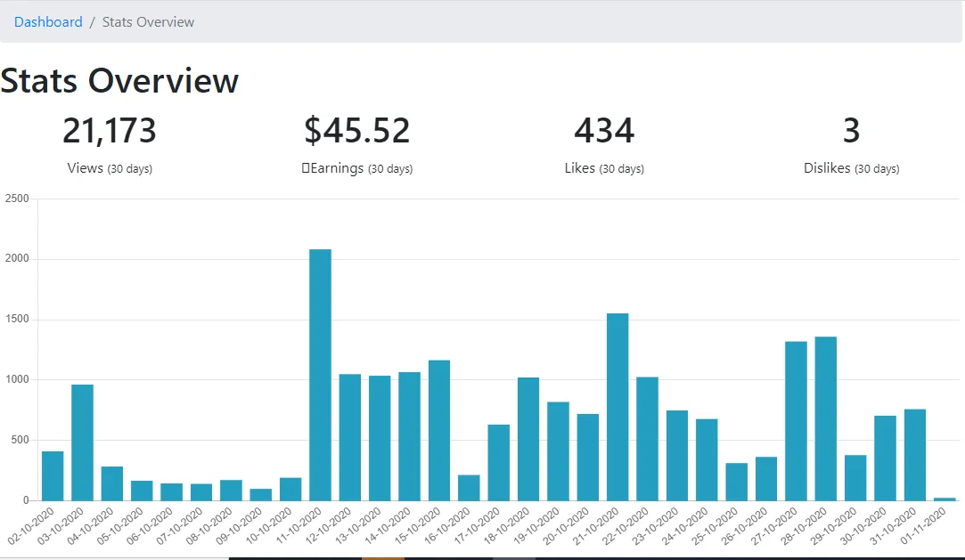Select the bar for 30-10-2020

coord(885,459)
